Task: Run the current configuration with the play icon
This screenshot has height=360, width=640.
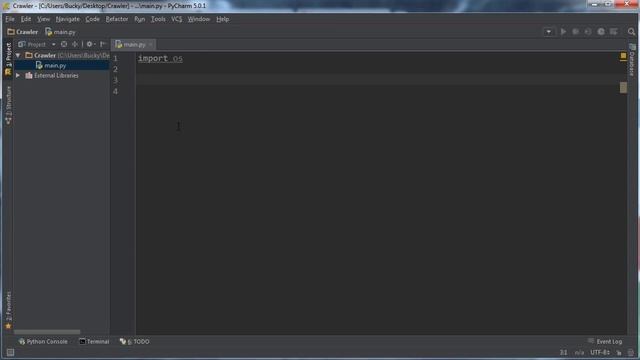Action: point(563,31)
